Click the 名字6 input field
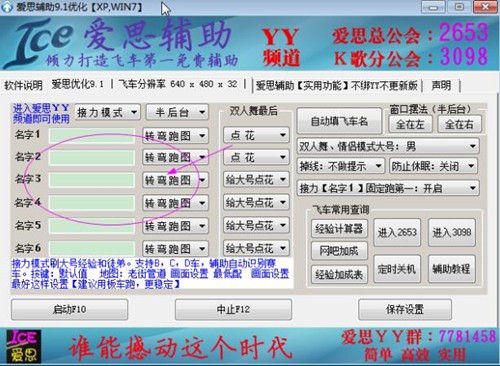 pyautogui.click(x=92, y=249)
